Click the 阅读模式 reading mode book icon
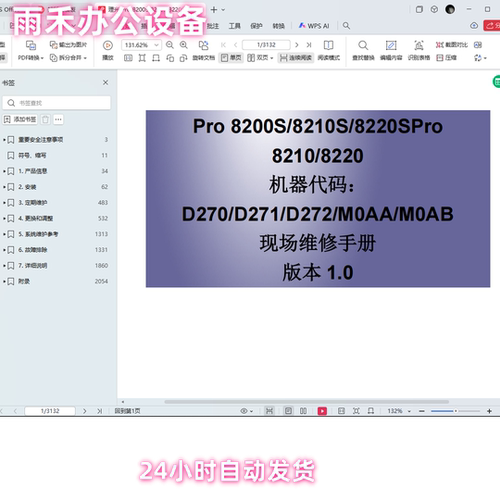This screenshot has width=500, height=500. click(x=328, y=45)
